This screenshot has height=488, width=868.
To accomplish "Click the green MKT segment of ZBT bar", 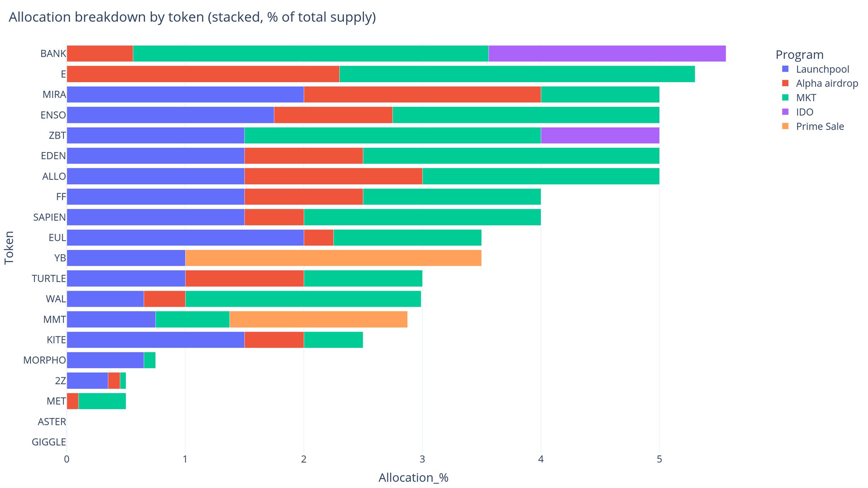I will click(392, 136).
